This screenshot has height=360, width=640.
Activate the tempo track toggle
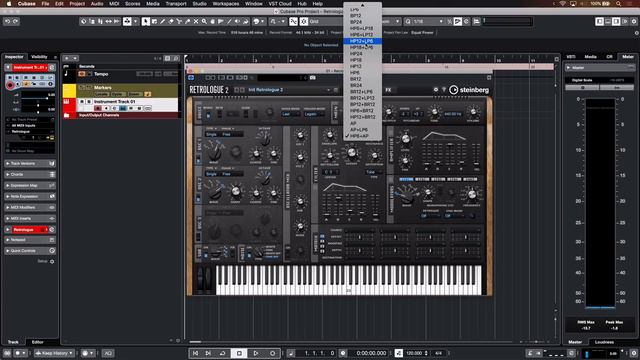[x=82, y=74]
